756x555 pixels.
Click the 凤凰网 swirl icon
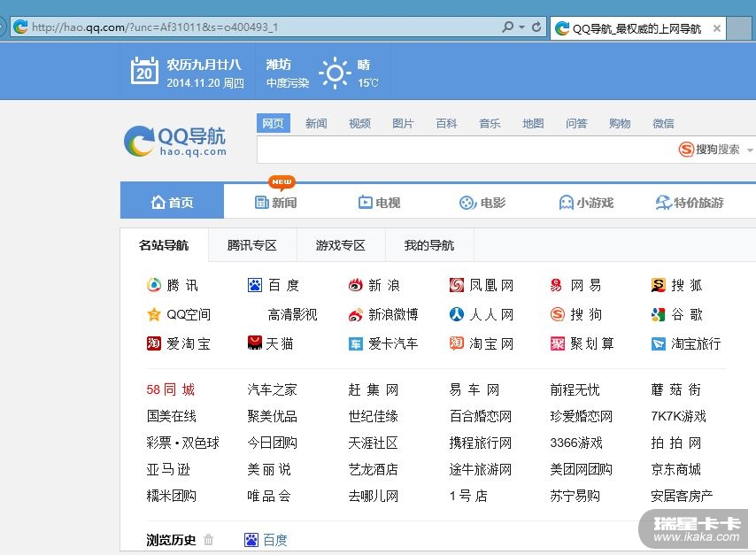(x=456, y=285)
